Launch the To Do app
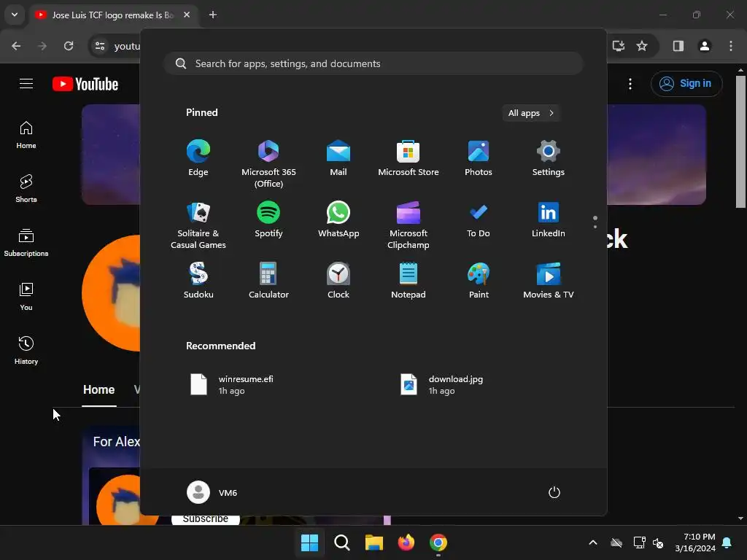 click(479, 219)
